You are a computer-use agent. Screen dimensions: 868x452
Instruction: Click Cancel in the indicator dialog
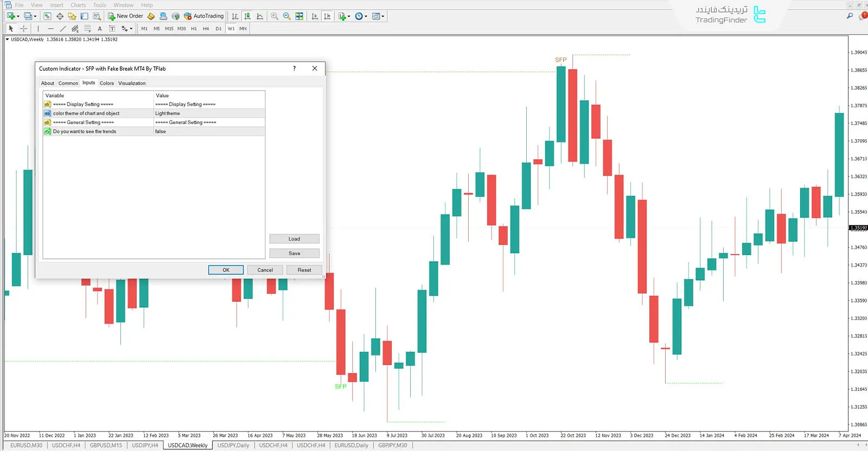tap(265, 270)
